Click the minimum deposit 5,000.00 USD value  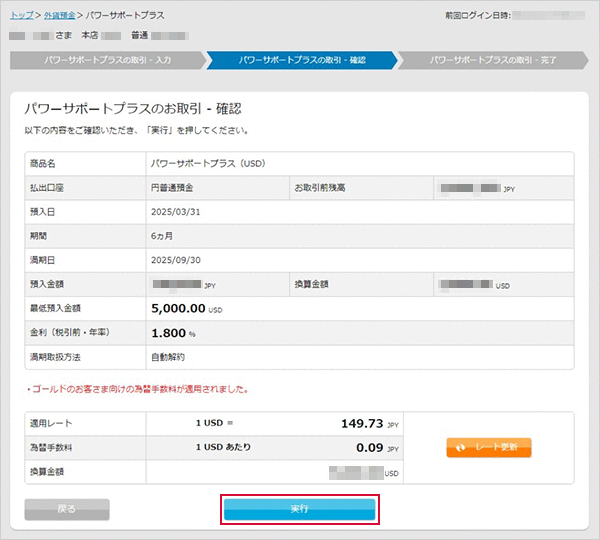(x=186, y=309)
